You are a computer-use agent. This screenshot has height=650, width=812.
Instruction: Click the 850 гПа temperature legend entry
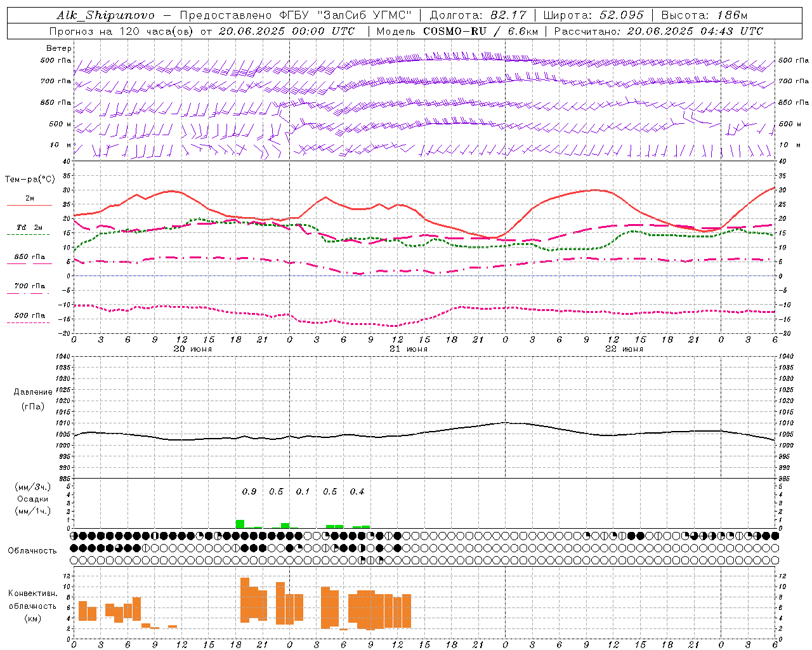click(x=30, y=257)
